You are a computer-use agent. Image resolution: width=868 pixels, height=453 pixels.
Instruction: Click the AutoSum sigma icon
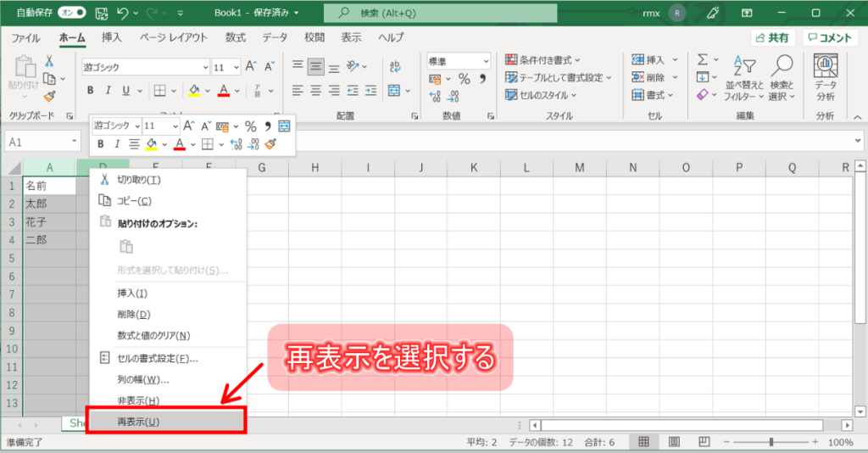click(702, 60)
